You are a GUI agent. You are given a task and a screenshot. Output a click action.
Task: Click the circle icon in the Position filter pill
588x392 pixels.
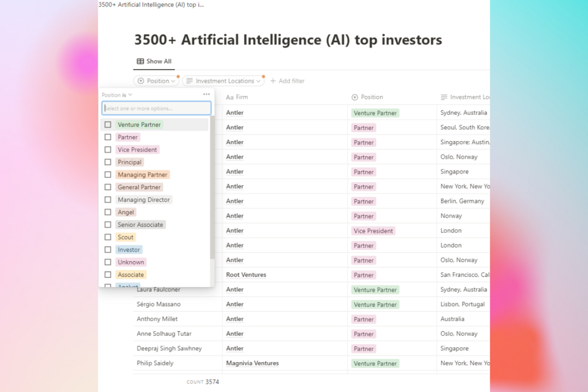pos(141,81)
